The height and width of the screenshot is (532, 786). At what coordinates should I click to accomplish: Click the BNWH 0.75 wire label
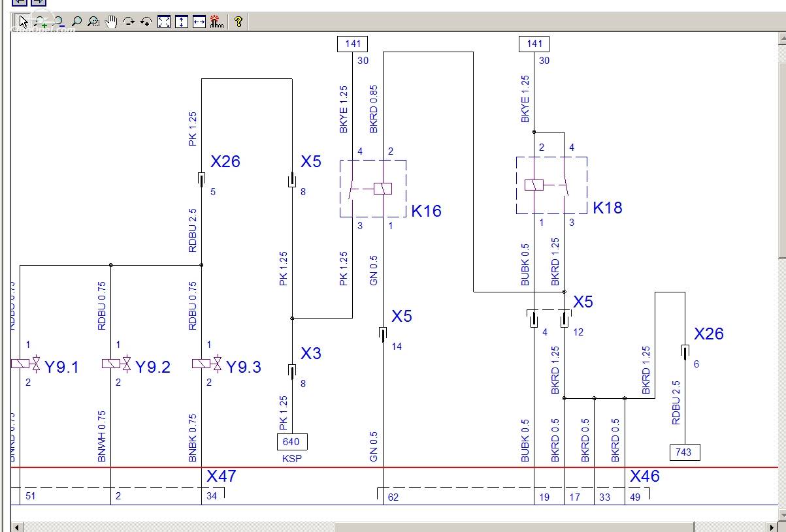(x=101, y=437)
